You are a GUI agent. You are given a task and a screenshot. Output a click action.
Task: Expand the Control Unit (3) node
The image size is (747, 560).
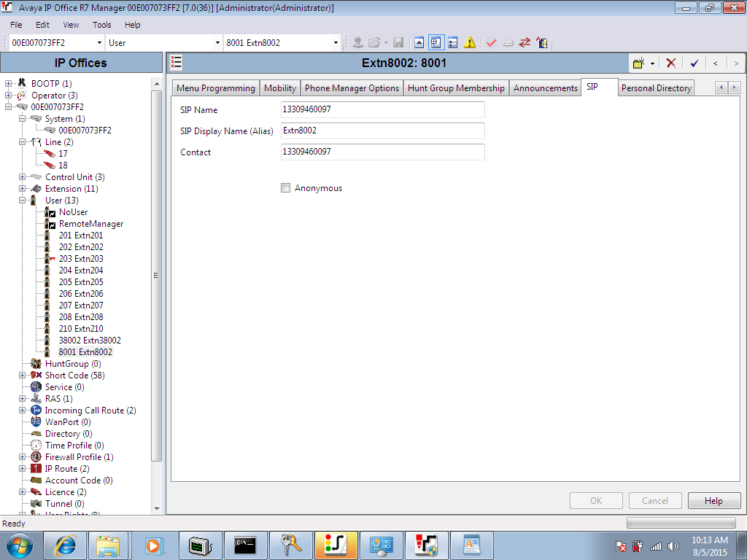[22, 176]
